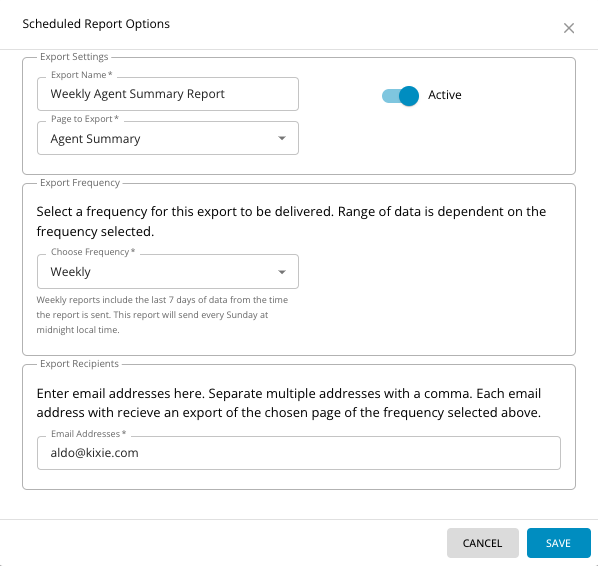Open the Page to Export dropdown
The height and width of the screenshot is (566, 598).
168,138
